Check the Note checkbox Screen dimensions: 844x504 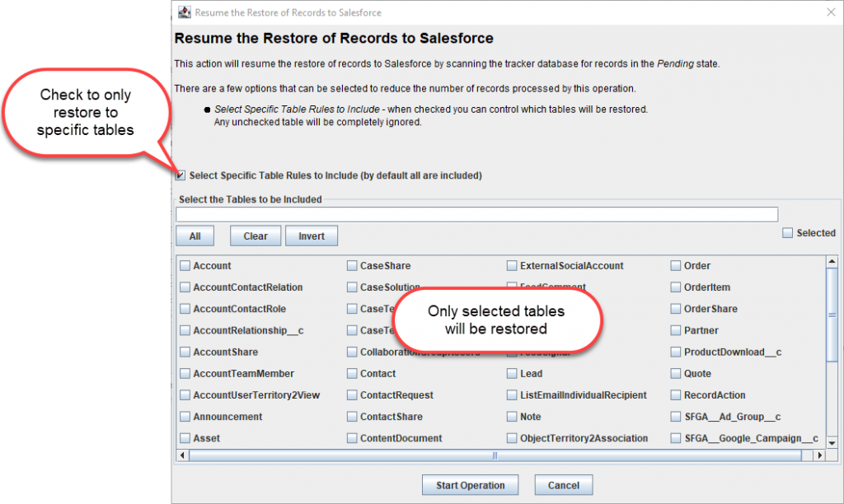click(512, 417)
